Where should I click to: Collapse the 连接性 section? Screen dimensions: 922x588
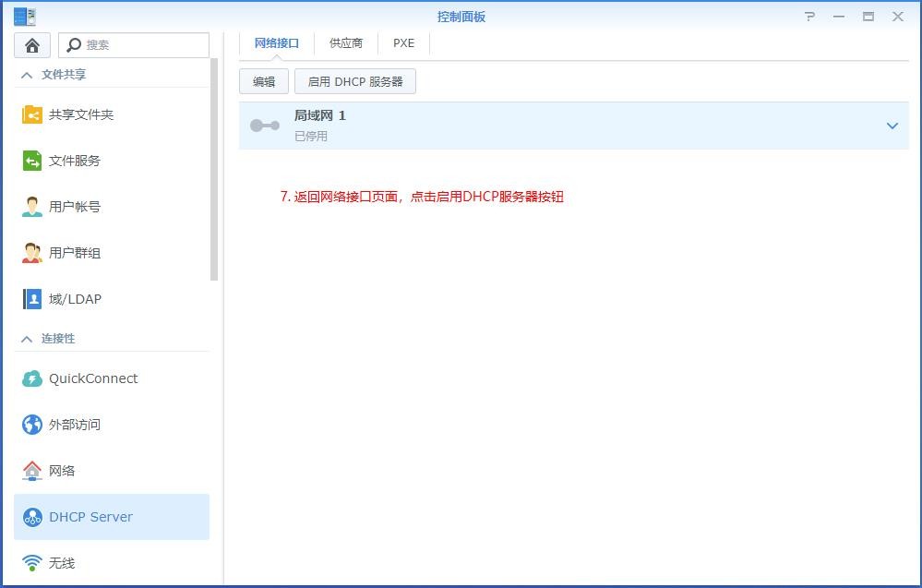coord(27,339)
